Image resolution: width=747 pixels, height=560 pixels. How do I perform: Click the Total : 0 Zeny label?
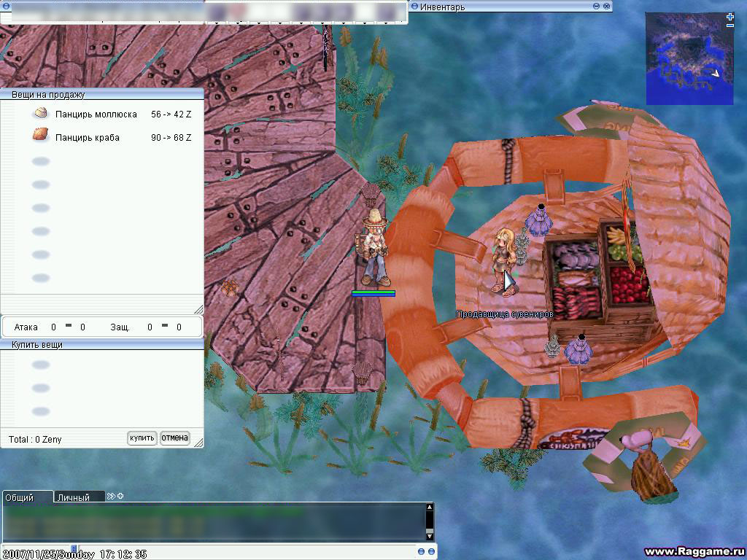click(x=35, y=440)
